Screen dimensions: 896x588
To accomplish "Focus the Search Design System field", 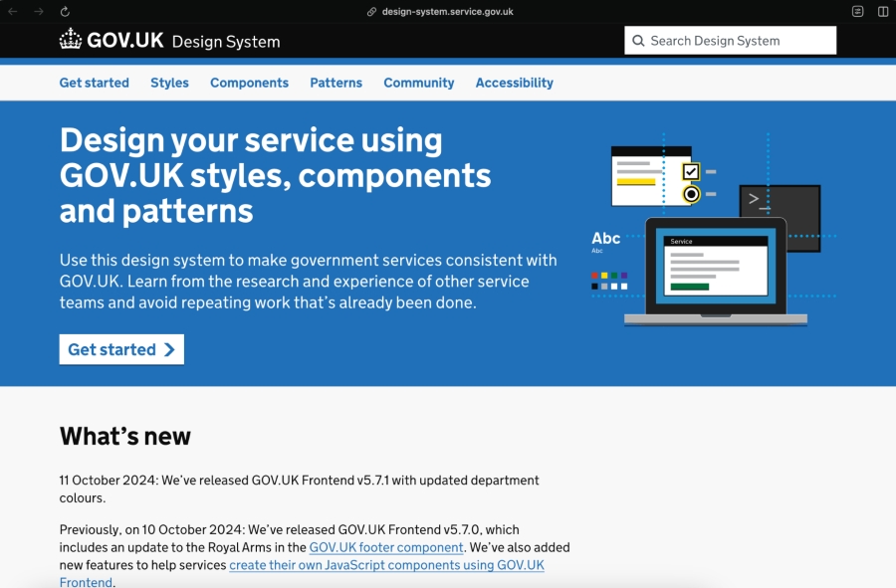I will [737, 41].
